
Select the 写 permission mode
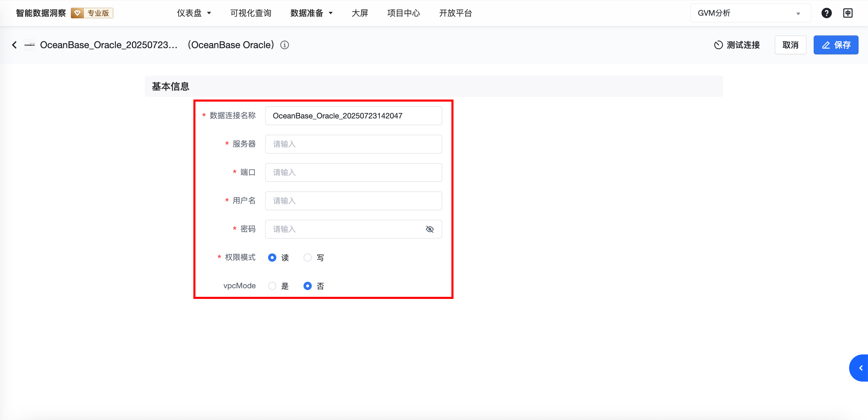point(308,258)
